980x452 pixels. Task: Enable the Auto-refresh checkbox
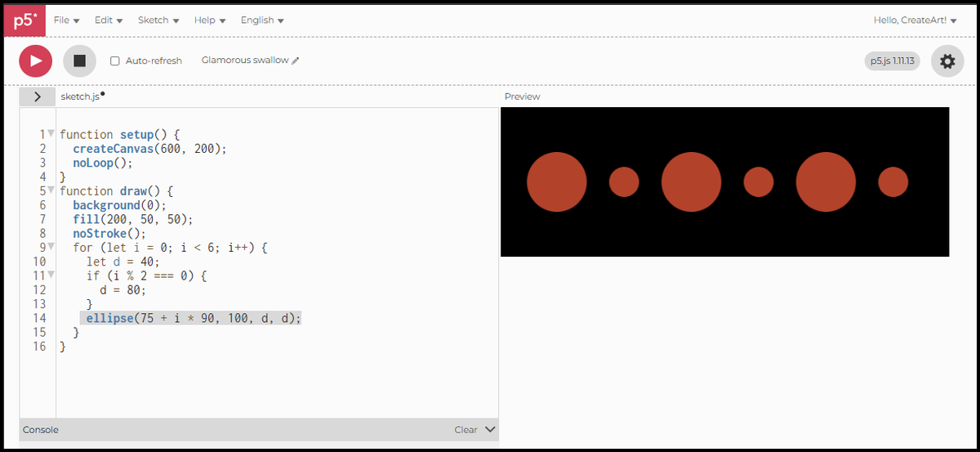tap(115, 61)
